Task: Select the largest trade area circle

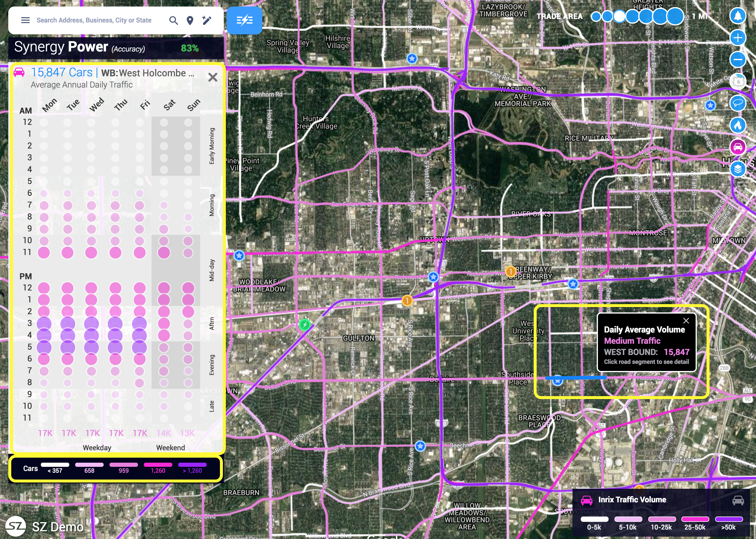Action: coord(675,16)
